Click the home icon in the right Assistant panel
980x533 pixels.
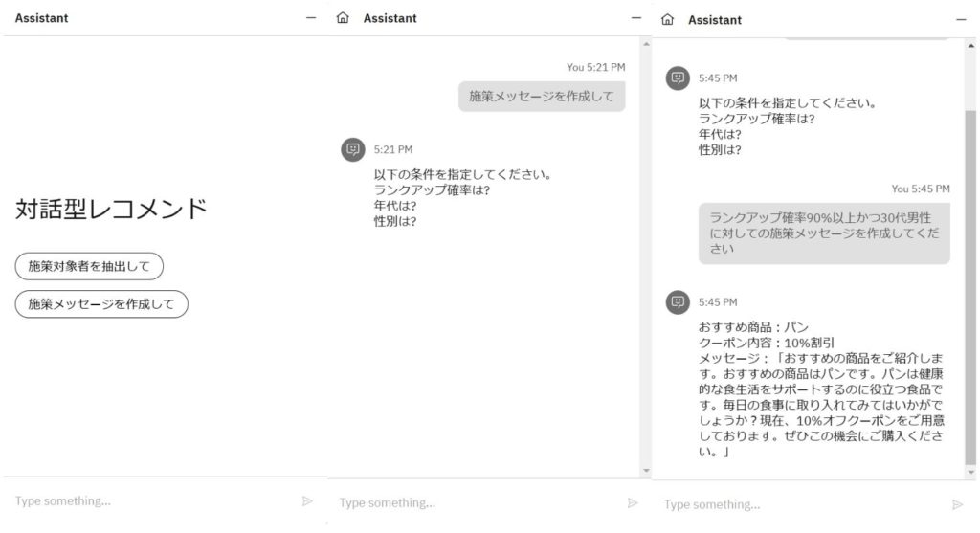pos(667,19)
